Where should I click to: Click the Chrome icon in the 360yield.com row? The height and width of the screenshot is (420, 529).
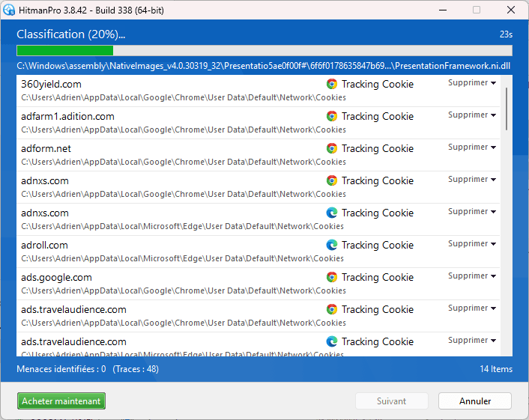332,84
